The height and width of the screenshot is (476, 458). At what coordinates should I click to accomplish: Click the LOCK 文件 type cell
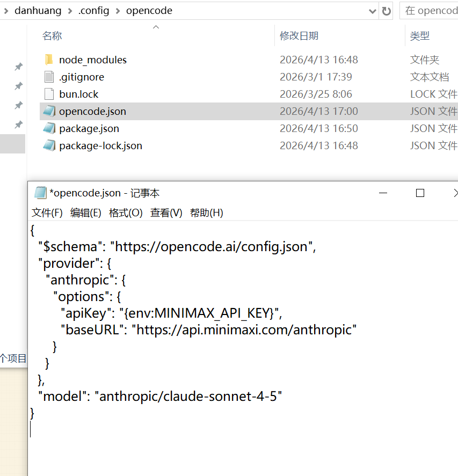tap(434, 94)
